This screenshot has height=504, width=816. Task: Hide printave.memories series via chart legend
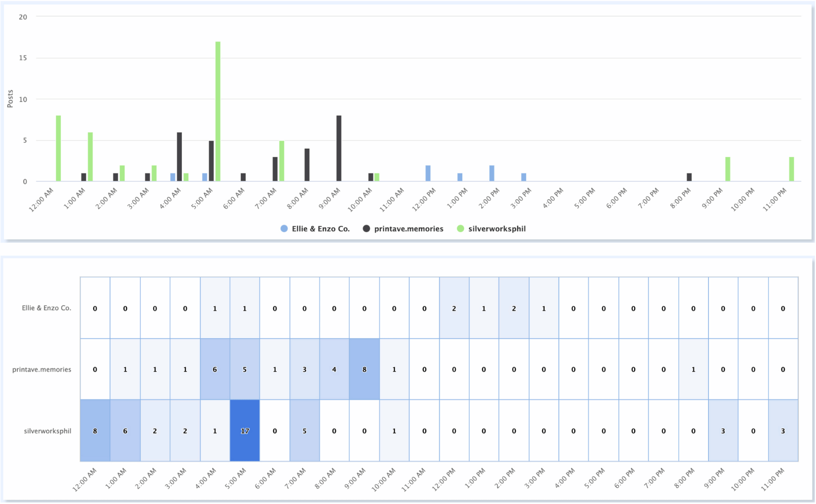(x=408, y=229)
